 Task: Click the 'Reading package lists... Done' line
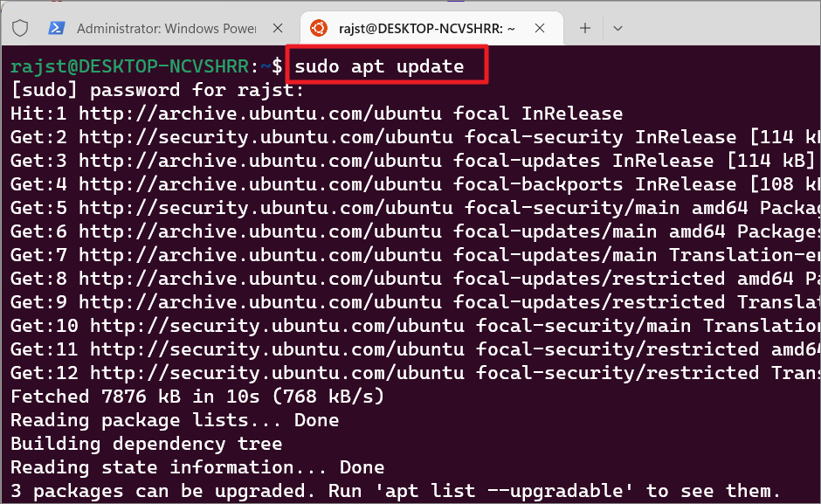pos(175,420)
